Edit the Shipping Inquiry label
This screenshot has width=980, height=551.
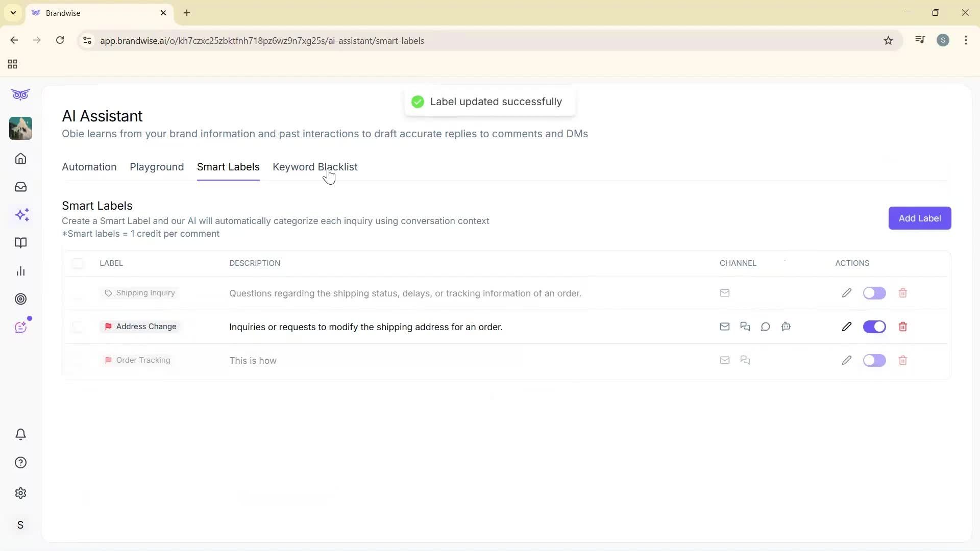click(x=846, y=293)
